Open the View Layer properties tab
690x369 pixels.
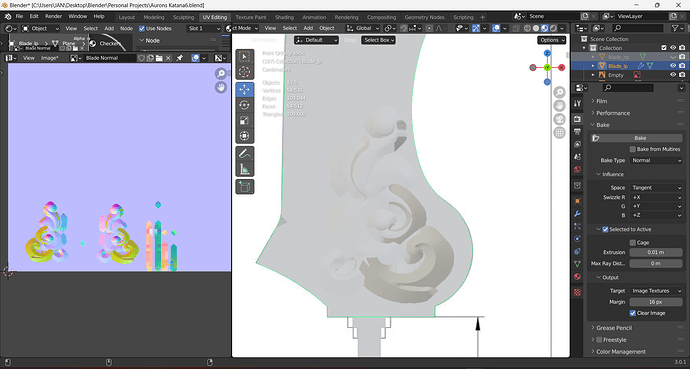click(x=578, y=144)
